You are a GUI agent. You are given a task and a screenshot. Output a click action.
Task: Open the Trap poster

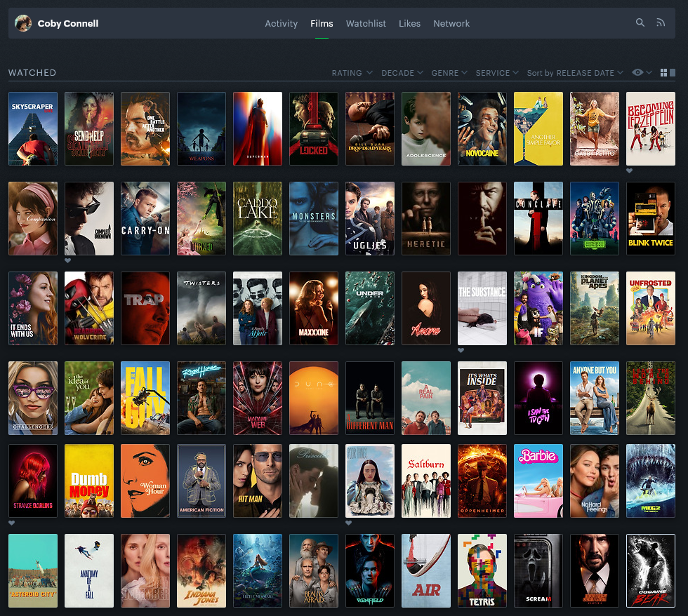click(x=145, y=308)
